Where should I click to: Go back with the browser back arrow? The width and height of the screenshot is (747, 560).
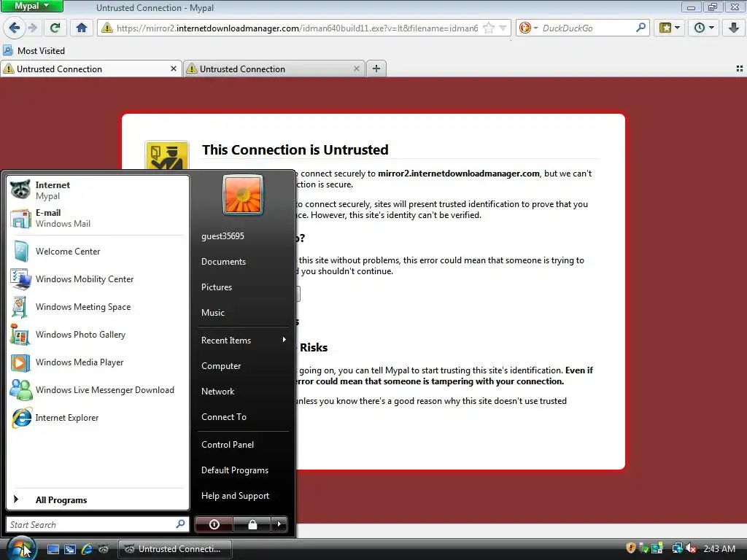[x=14, y=28]
